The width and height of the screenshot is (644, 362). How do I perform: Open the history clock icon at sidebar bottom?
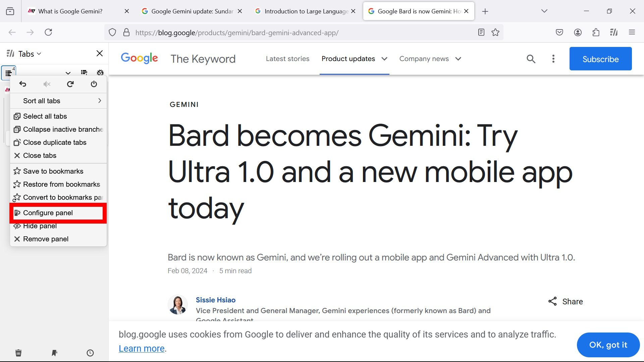click(x=90, y=353)
